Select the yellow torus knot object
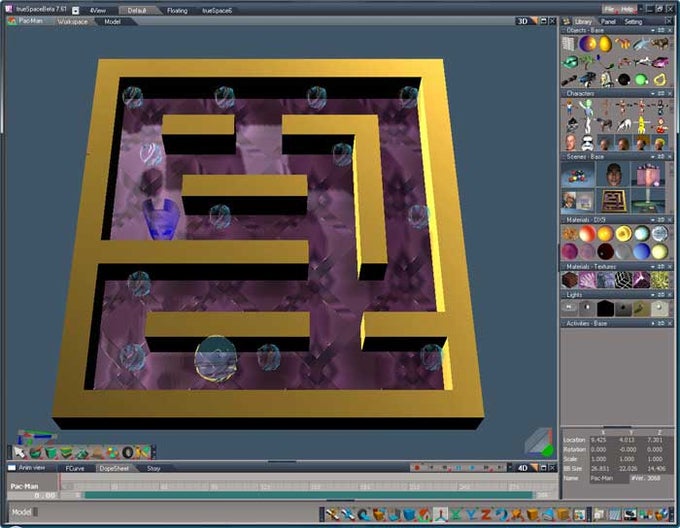Viewport: 680px width, 528px height. click(x=660, y=80)
